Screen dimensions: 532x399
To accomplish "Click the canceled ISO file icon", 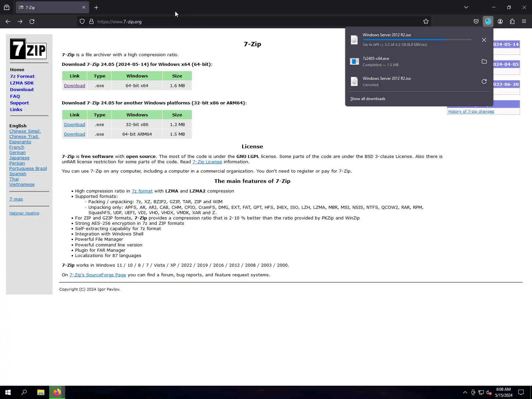I will 354,81.
